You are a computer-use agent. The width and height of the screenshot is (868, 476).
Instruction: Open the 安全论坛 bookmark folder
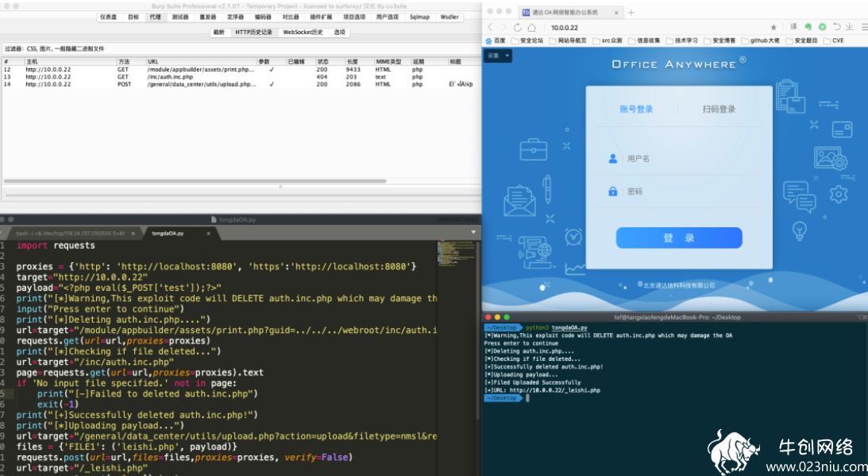527,41
